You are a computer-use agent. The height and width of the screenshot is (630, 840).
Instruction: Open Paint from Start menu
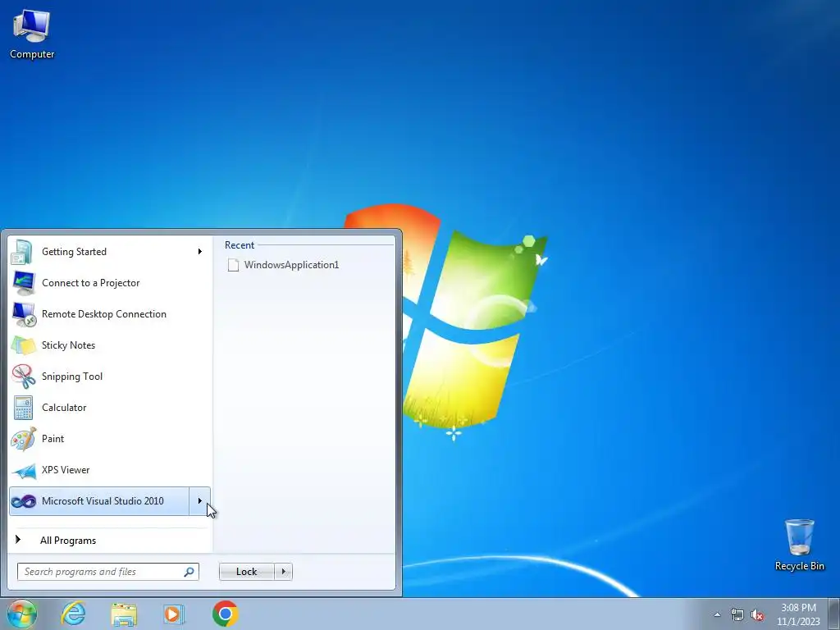(x=110, y=439)
